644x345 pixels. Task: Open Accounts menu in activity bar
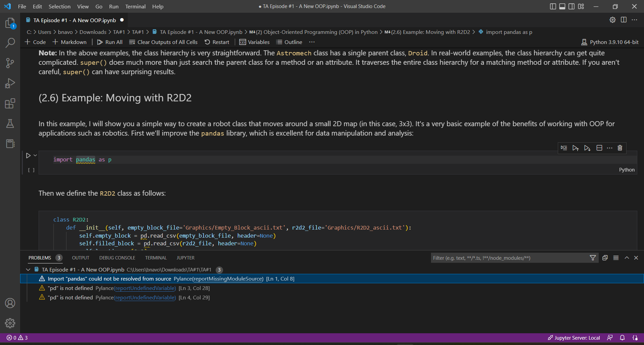point(10,303)
